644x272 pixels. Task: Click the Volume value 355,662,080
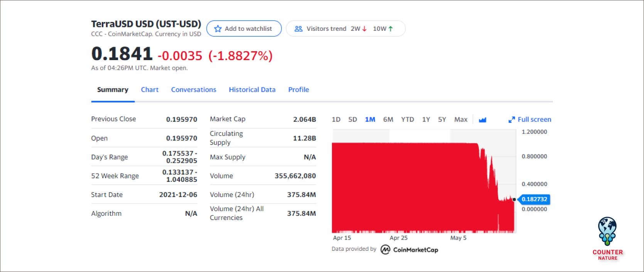click(x=295, y=176)
